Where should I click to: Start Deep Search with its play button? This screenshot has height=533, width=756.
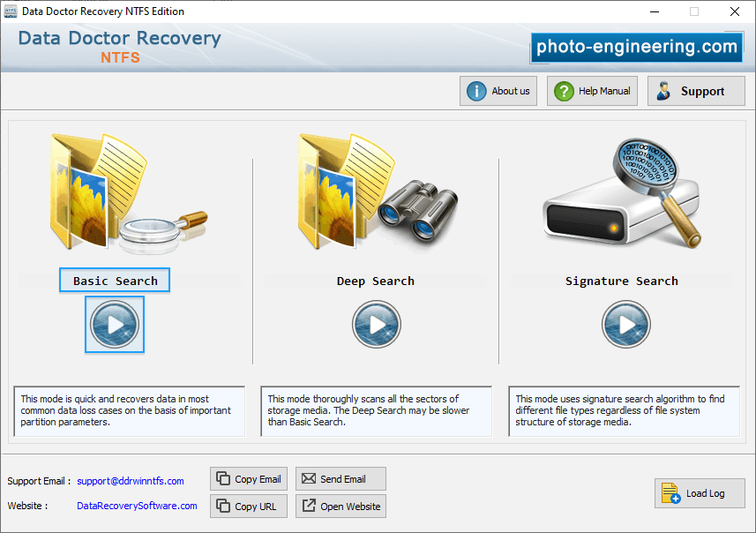click(377, 325)
